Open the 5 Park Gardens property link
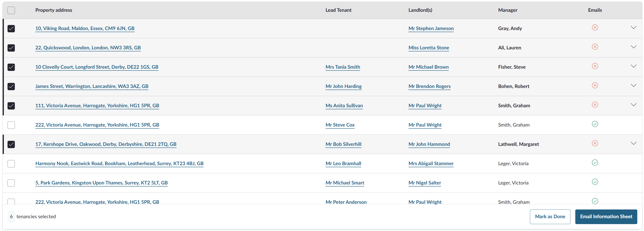The image size is (644, 231). (101, 183)
